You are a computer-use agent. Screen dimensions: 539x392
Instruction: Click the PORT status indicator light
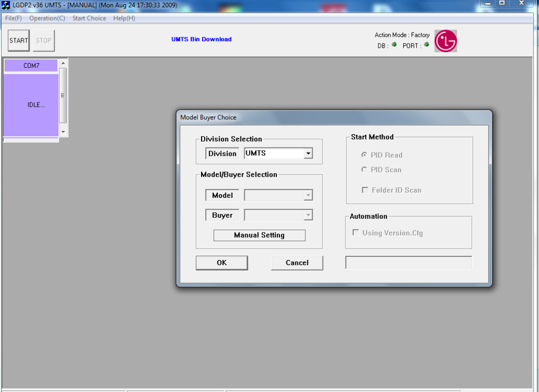pos(426,45)
